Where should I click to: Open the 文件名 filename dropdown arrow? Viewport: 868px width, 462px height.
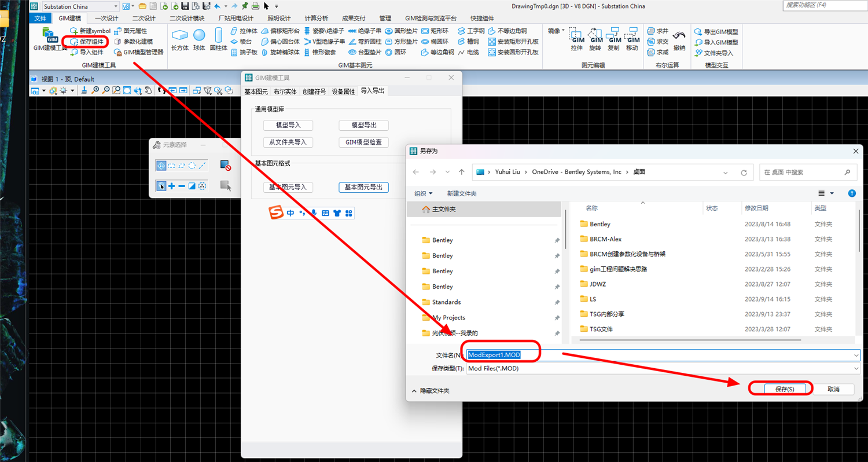[x=856, y=354]
